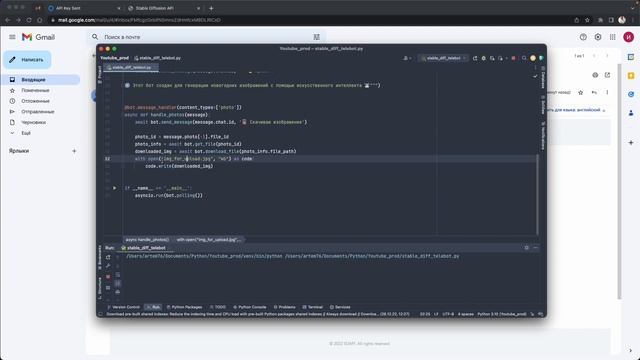Screen dimensions: 640x360
Task: Open Google Keep side panel icon
Action: (x=631, y=76)
